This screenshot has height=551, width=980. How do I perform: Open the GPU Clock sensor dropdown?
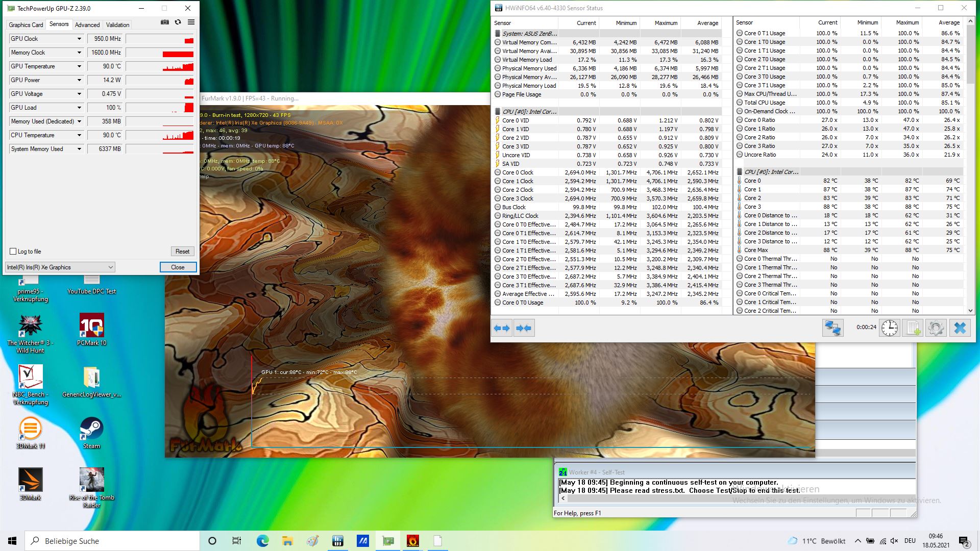coord(79,39)
